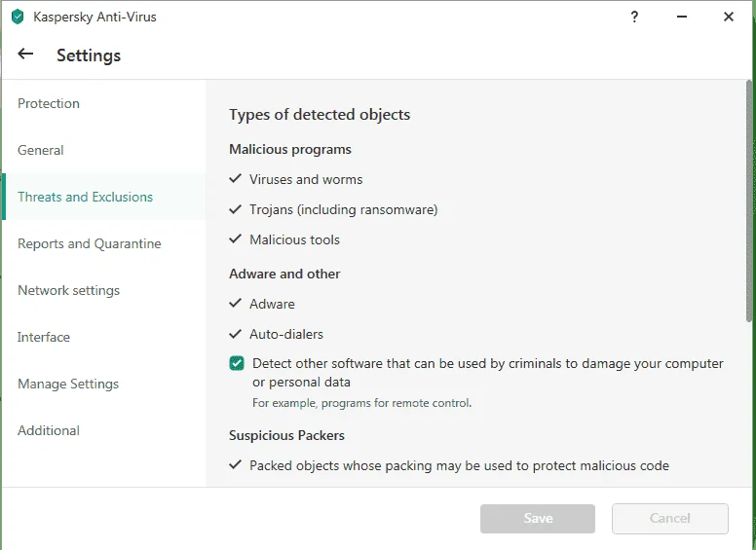Minimize the Kaspersky Anti-Virus window
The height and width of the screenshot is (550, 756).
coord(682,17)
